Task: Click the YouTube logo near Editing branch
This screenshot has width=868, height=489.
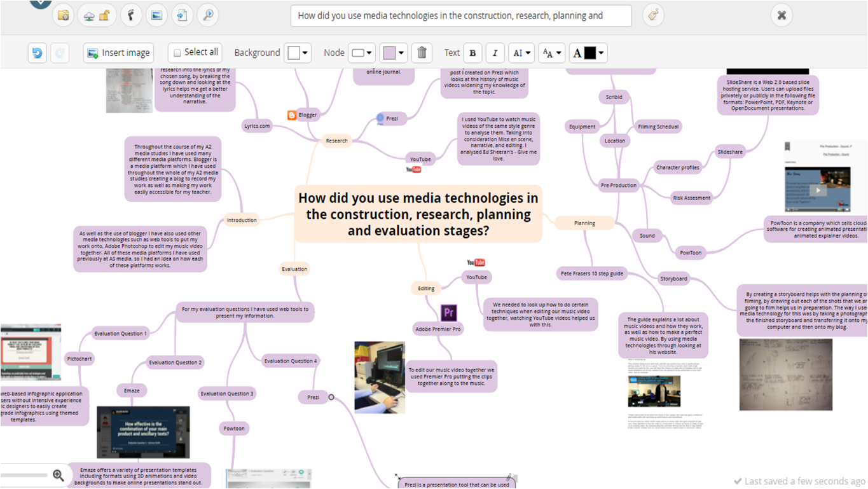Action: [x=476, y=263]
